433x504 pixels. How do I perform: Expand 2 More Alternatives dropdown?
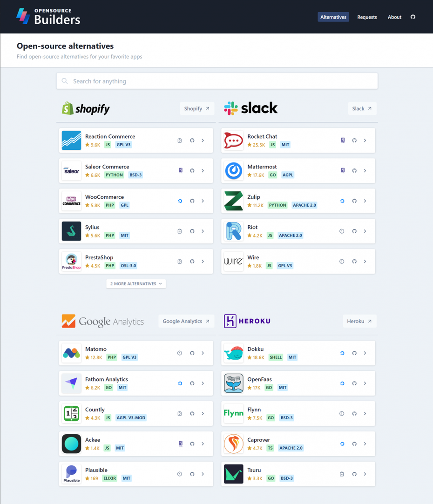point(136,283)
